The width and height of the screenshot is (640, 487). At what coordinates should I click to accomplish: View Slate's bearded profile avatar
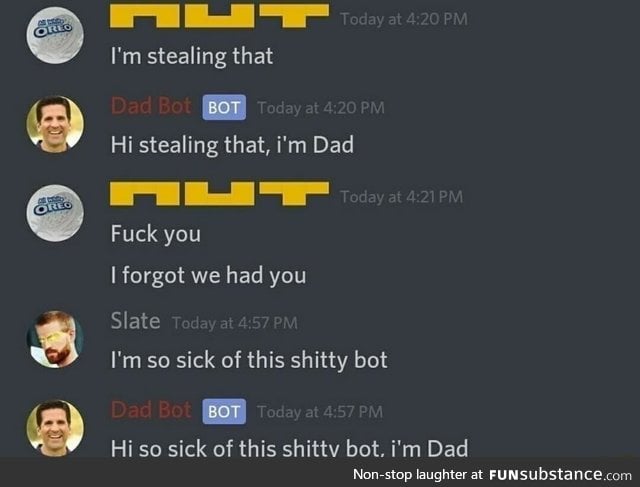(x=55, y=339)
